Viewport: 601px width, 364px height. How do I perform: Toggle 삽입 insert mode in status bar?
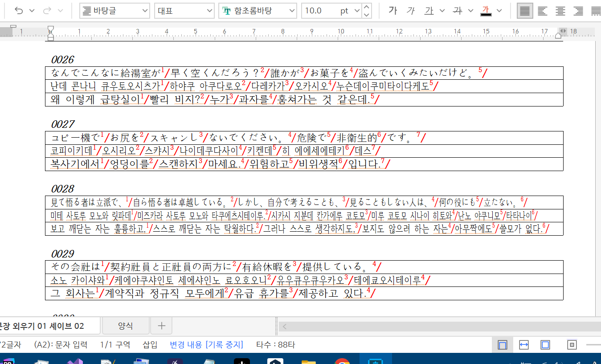point(150,345)
